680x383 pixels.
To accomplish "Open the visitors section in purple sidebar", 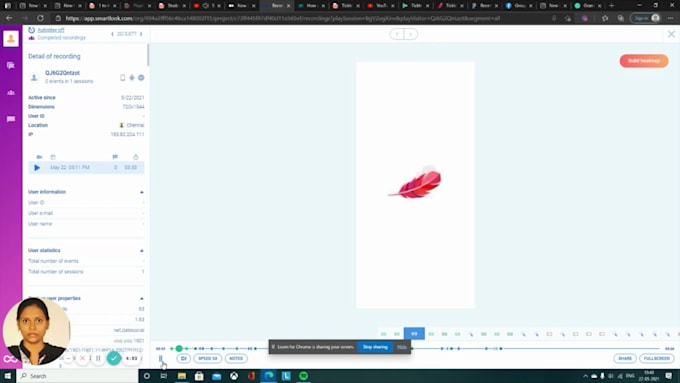I will [11, 39].
